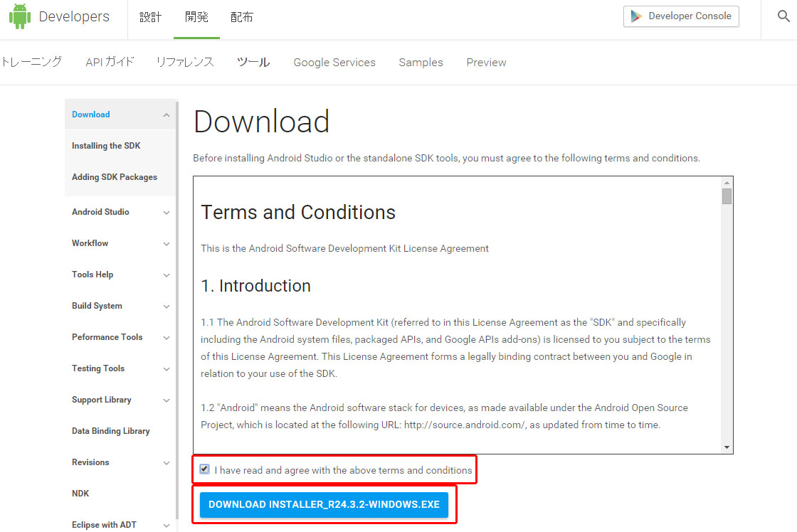Open Adding SDK Packages page
797x532 pixels.
click(x=115, y=177)
